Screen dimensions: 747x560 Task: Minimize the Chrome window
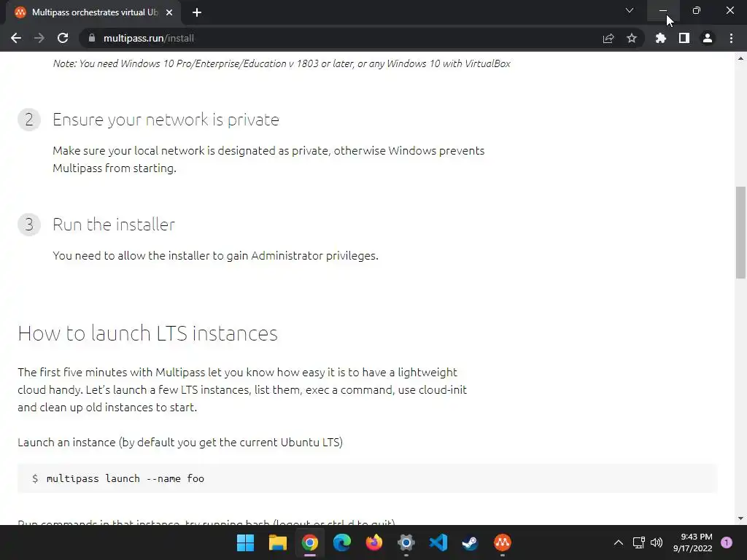pyautogui.click(x=663, y=10)
